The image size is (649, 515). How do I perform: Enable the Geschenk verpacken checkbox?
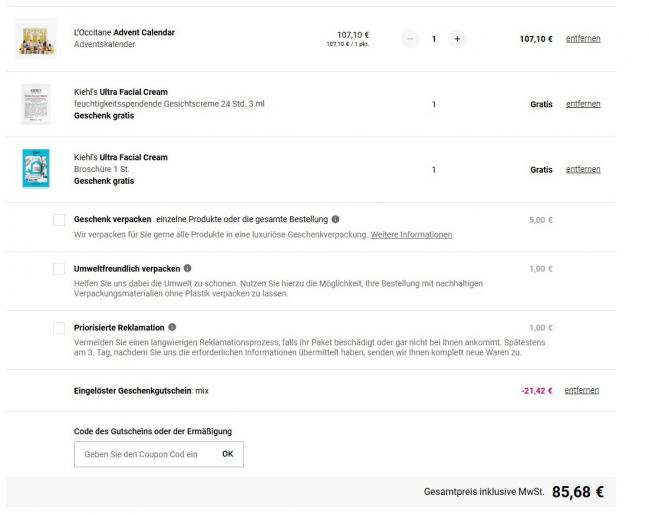click(59, 220)
